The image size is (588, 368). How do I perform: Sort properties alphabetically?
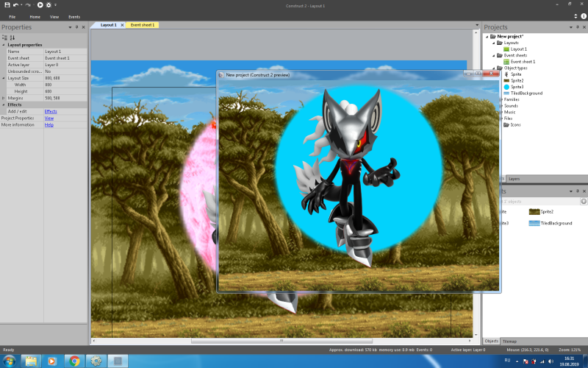[x=12, y=38]
